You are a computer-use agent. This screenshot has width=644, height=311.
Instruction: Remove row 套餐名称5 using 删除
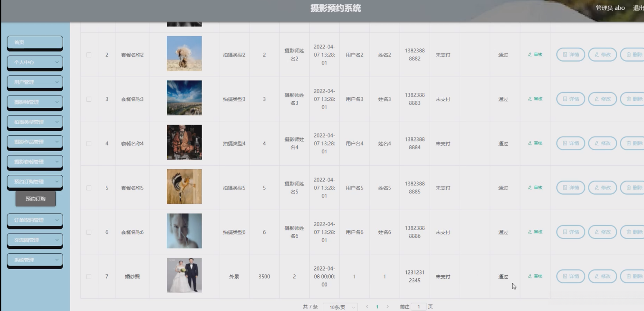tap(633, 188)
